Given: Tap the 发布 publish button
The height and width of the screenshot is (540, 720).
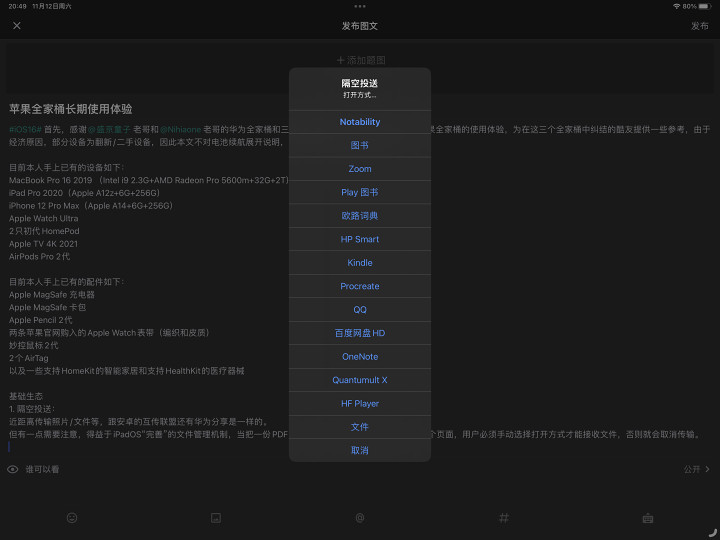Looking at the screenshot, I should [x=699, y=26].
